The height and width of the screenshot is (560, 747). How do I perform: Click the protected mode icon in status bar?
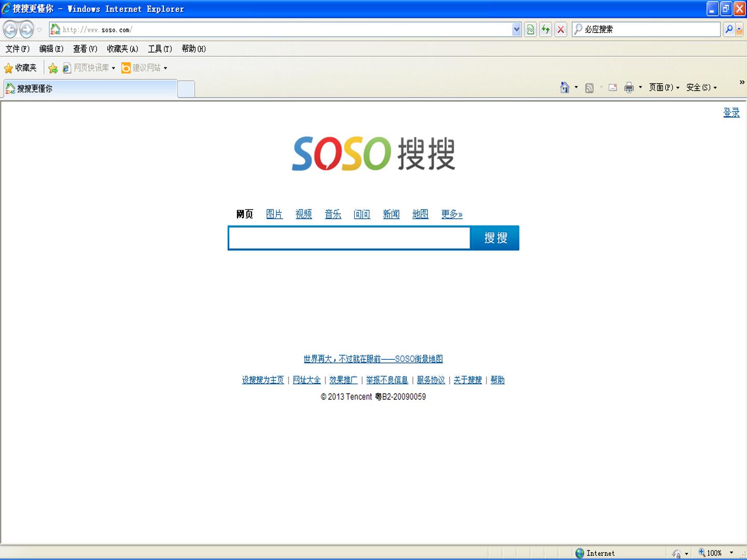[x=676, y=553]
